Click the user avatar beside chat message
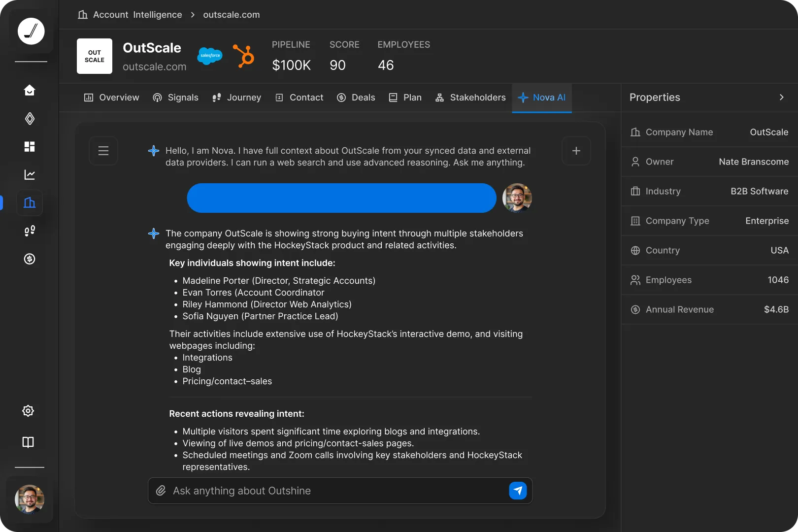Screen dimensions: 798x532 517,198
